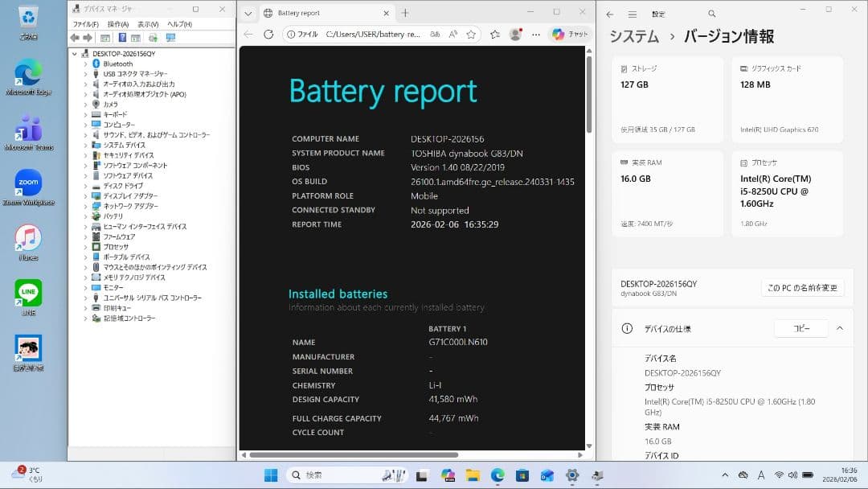868x489 pixels.
Task: Open the Edge profile icon
Action: pos(515,35)
